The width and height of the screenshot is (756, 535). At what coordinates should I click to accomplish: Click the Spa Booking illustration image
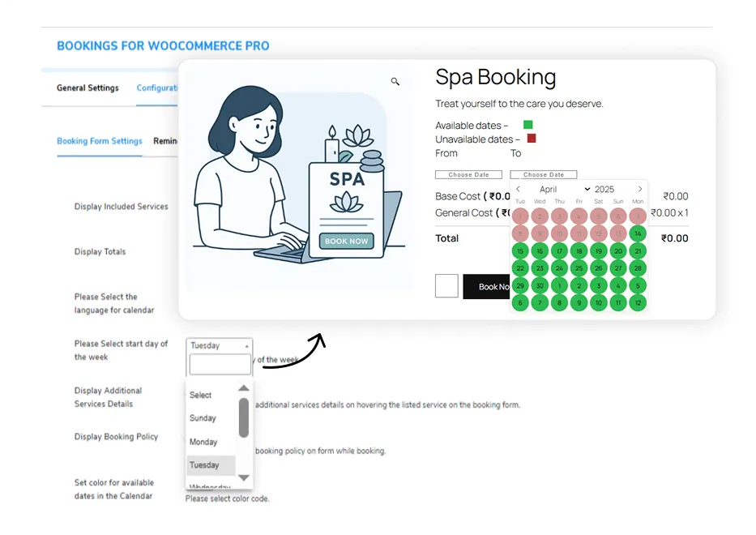(x=299, y=178)
